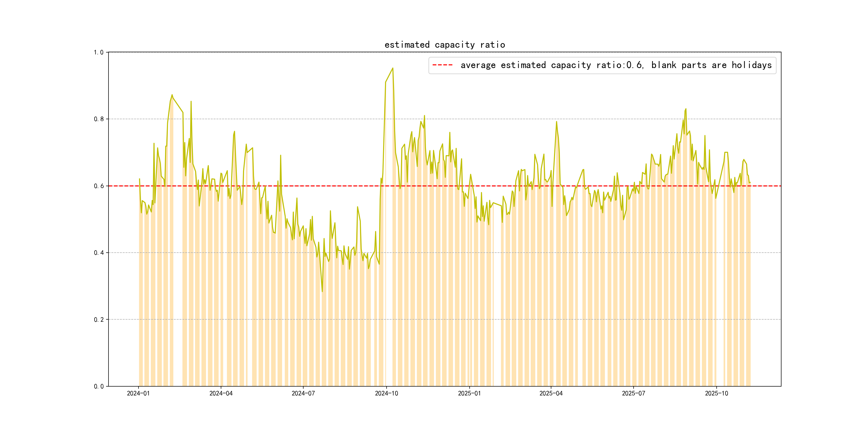
Task: Click the peak near February 2024
Action: tap(172, 95)
